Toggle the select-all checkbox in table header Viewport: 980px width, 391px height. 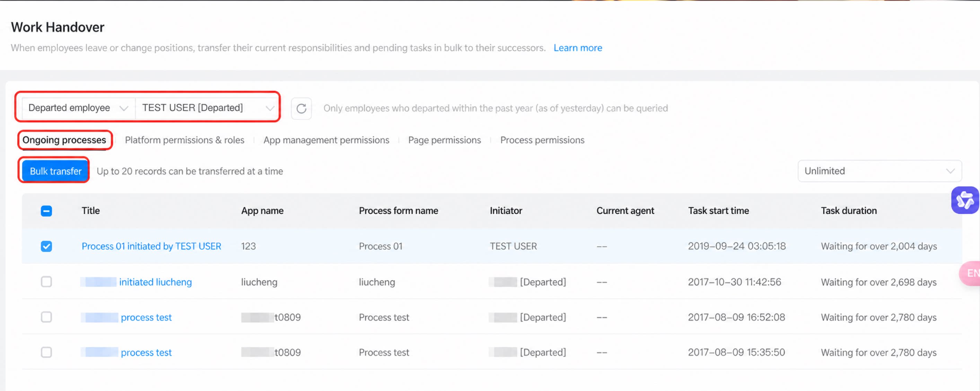46,211
